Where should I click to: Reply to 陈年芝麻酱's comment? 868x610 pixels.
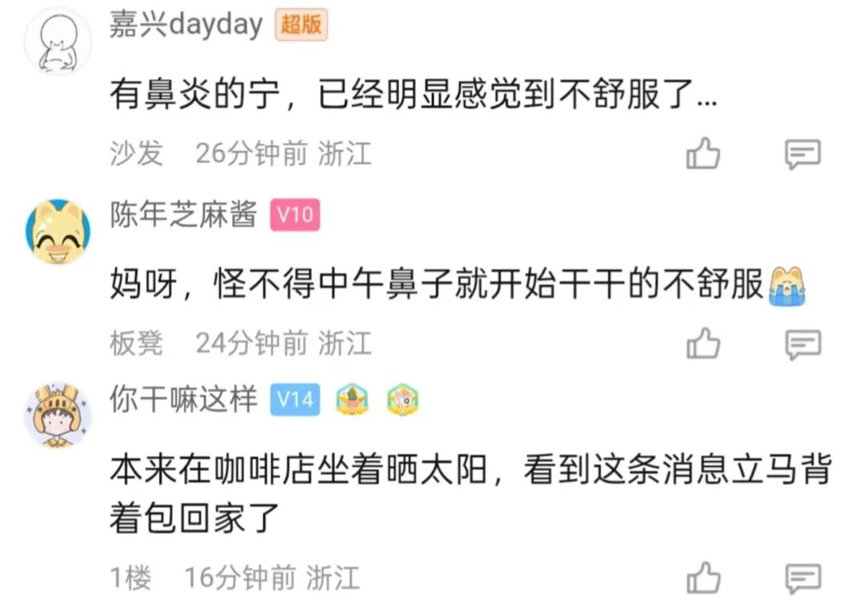point(803,344)
